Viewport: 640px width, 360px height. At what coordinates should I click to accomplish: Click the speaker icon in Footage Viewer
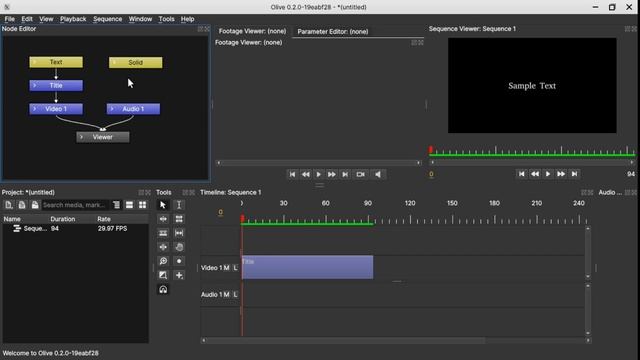coord(378,174)
